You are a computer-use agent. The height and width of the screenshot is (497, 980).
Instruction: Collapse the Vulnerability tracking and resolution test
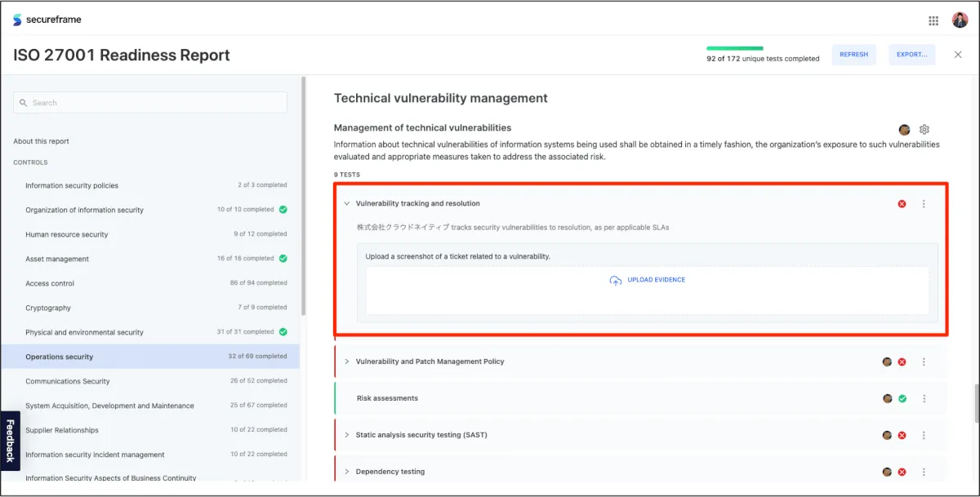(347, 204)
